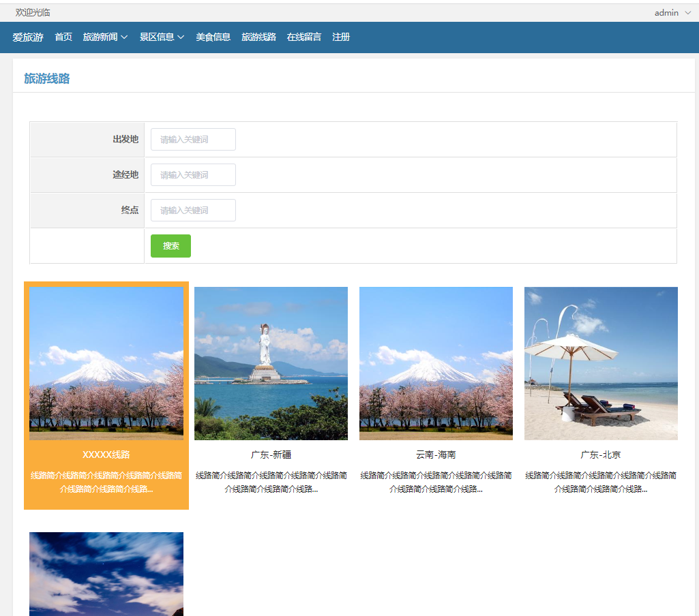
Task: Click description text under XXXXX线路
Action: 106,482
